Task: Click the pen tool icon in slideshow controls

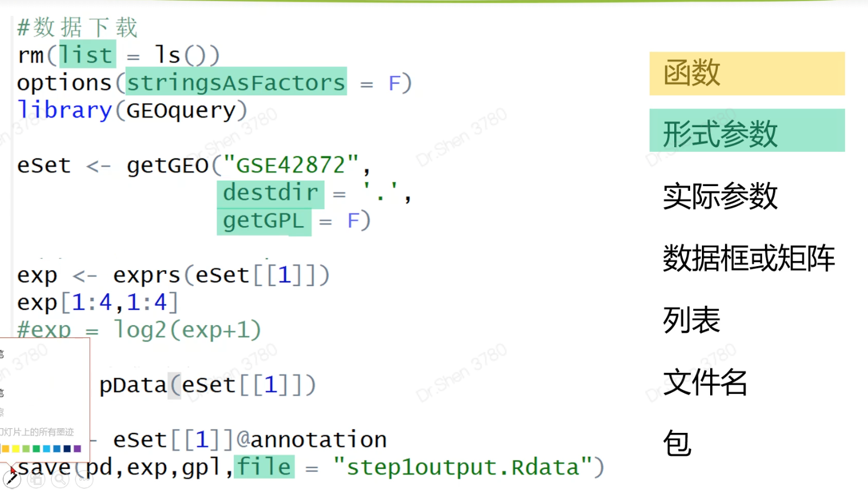Action: pos(12,479)
